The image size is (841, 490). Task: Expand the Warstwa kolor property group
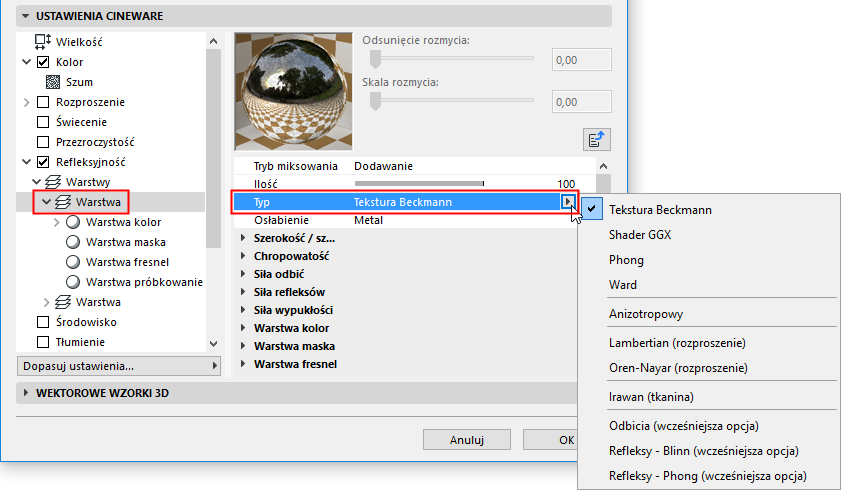[243, 328]
